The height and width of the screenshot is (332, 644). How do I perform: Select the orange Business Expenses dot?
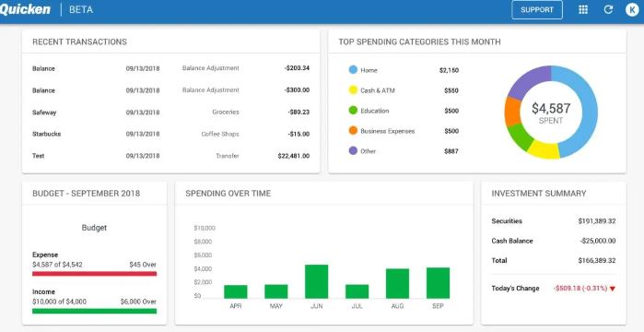(353, 131)
